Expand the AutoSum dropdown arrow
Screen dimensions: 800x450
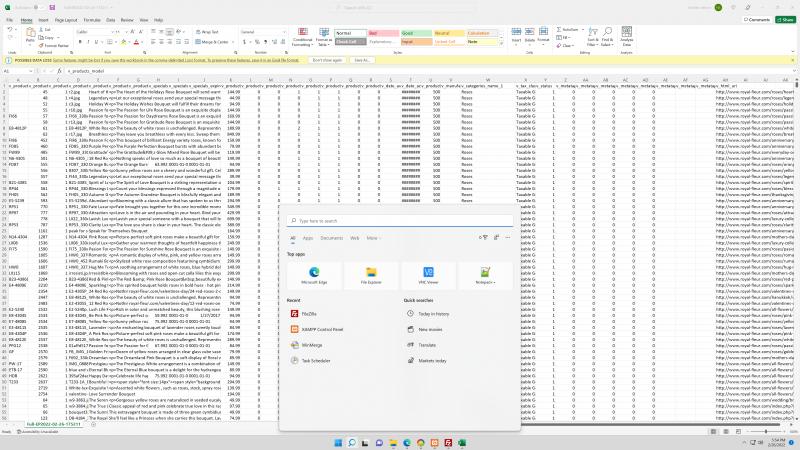(583, 30)
